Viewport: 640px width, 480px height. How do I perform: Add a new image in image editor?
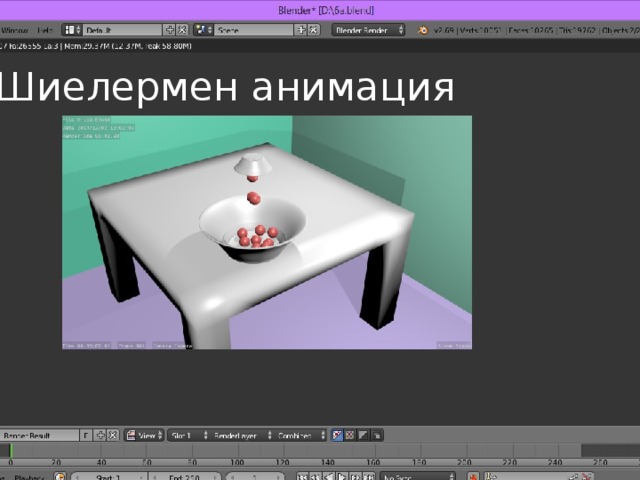[100, 436]
